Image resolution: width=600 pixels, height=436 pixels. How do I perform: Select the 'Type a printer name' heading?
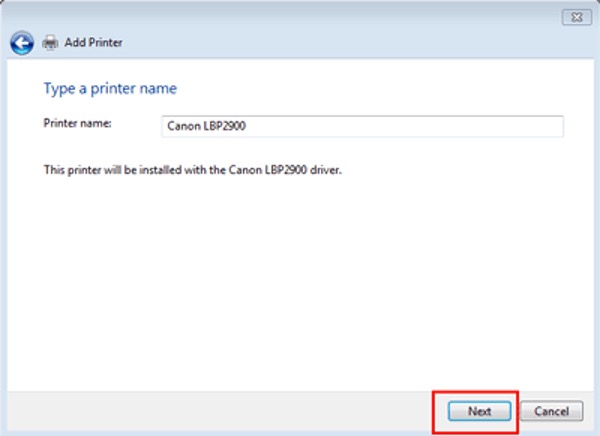tap(110, 89)
